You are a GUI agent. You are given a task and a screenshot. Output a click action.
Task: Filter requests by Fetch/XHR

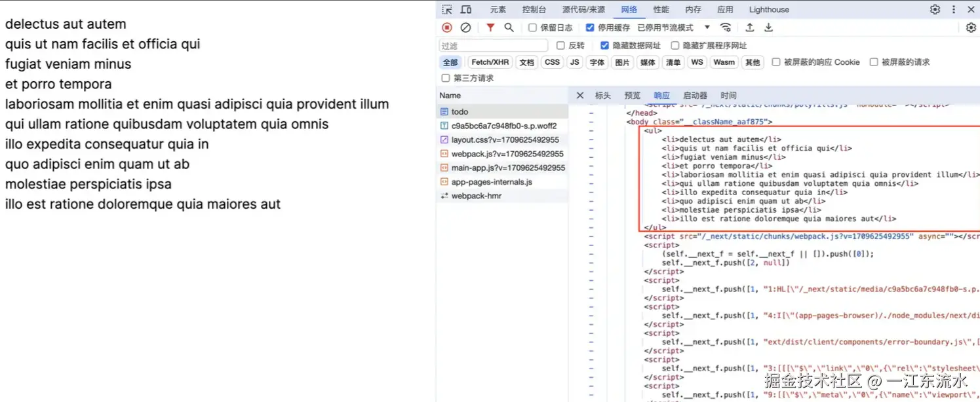click(490, 62)
